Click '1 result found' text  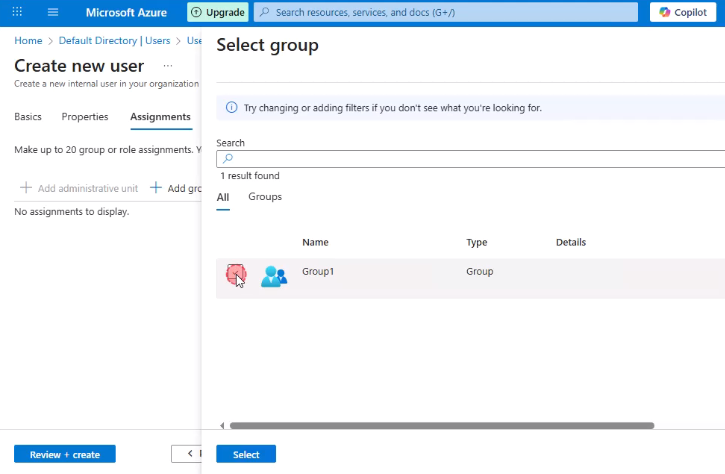250,176
